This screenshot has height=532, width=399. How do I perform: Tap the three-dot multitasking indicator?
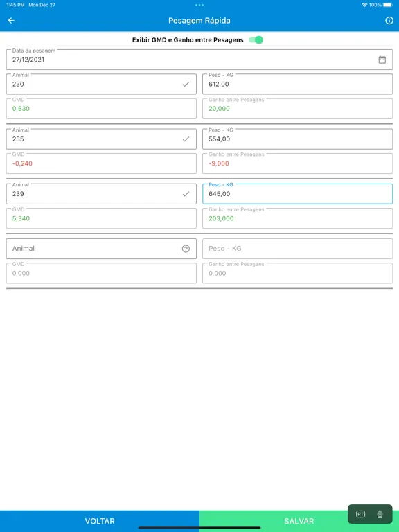pos(199,5)
